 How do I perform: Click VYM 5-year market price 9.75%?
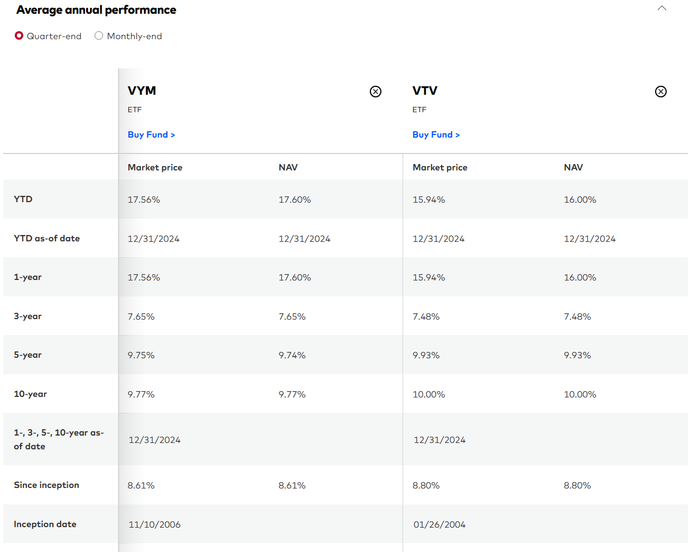pos(142,355)
